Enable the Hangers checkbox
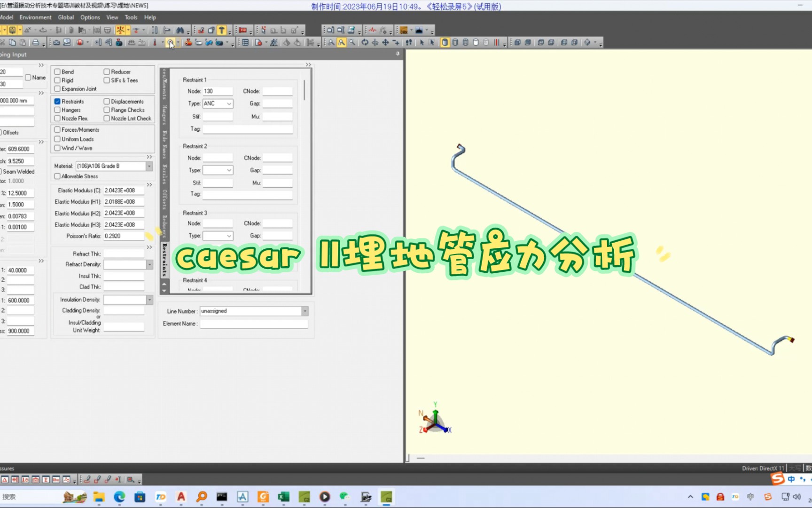The height and width of the screenshot is (508, 812). (57, 110)
